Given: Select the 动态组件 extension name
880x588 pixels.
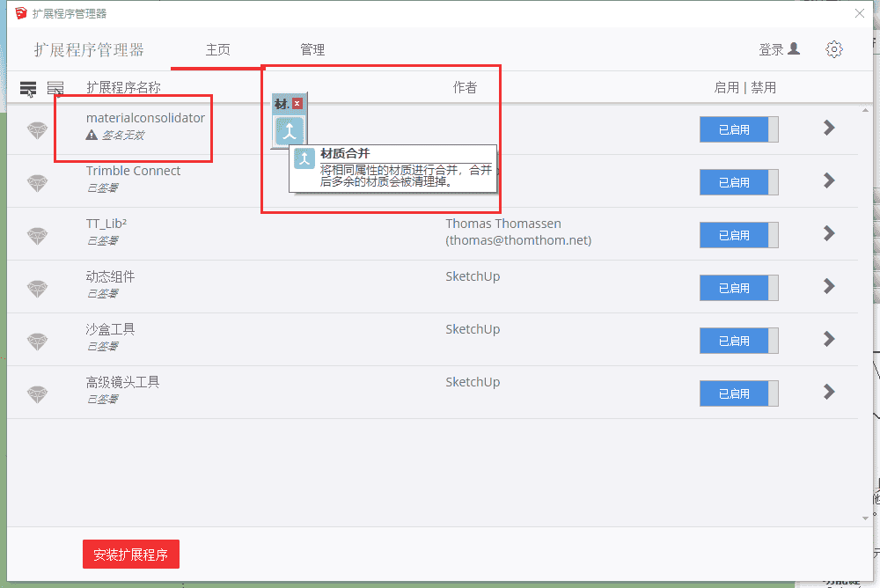Looking at the screenshot, I should point(111,276).
